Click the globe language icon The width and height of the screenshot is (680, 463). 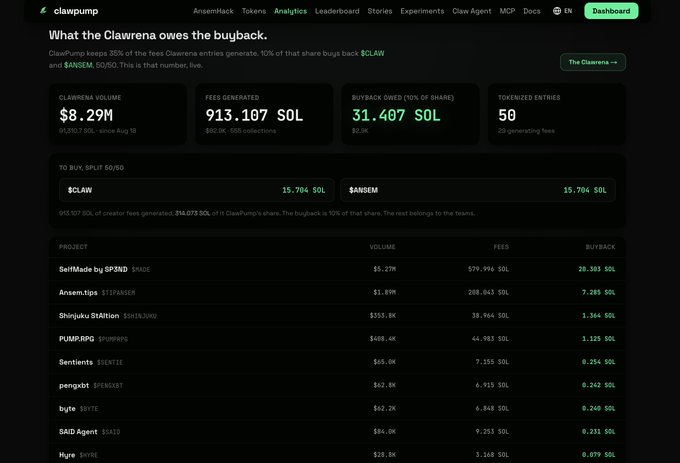[557, 11]
